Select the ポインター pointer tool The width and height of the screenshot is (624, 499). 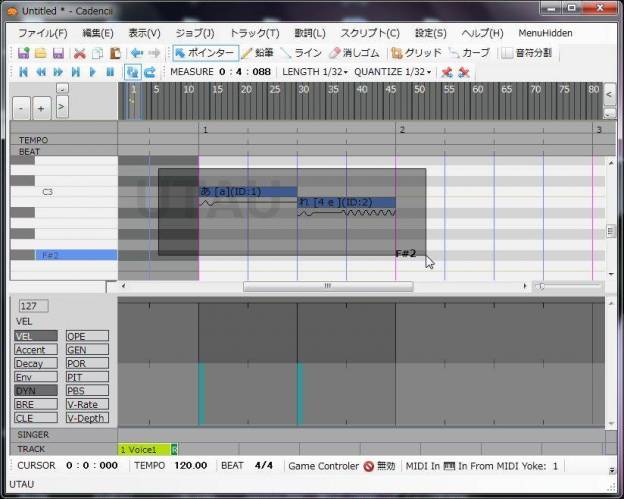206,53
